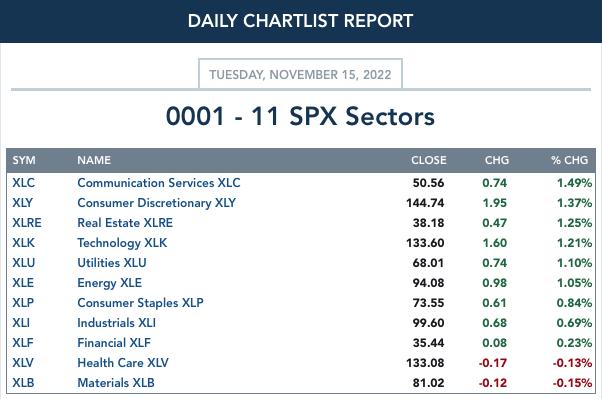Click the XLU ticker symbol

point(23,263)
